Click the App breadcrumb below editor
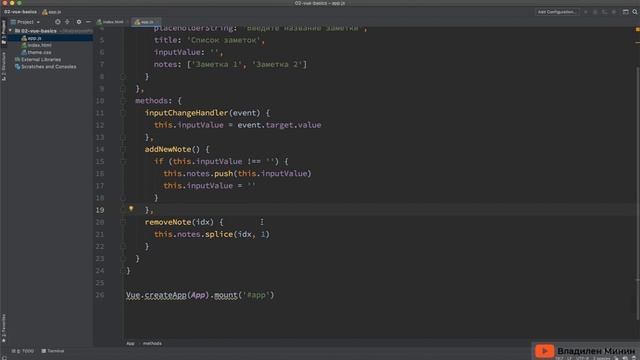Screen dimensions: 640x360 pos(130,344)
